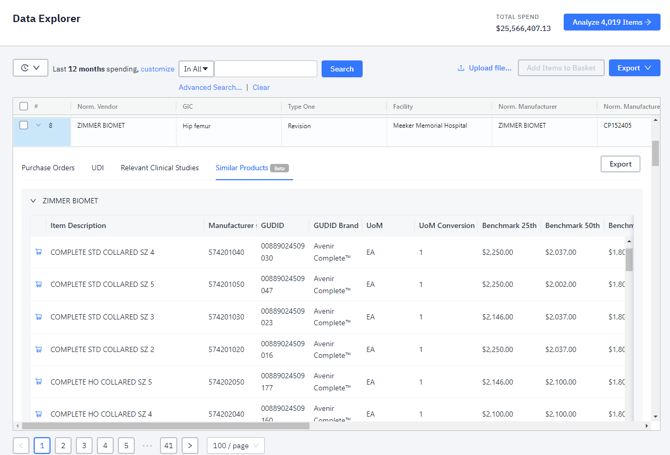Click cart icon for COMPLETE STD COLLARED SZ 4

[x=39, y=252]
